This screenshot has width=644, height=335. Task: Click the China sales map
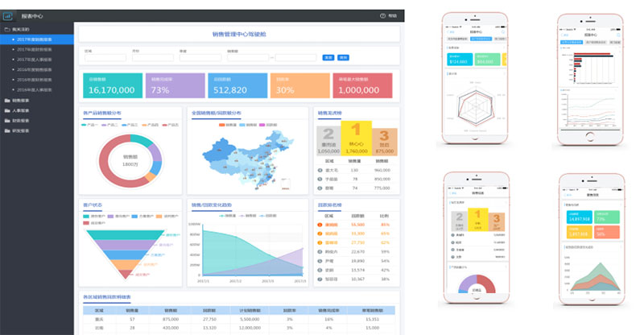(248, 162)
